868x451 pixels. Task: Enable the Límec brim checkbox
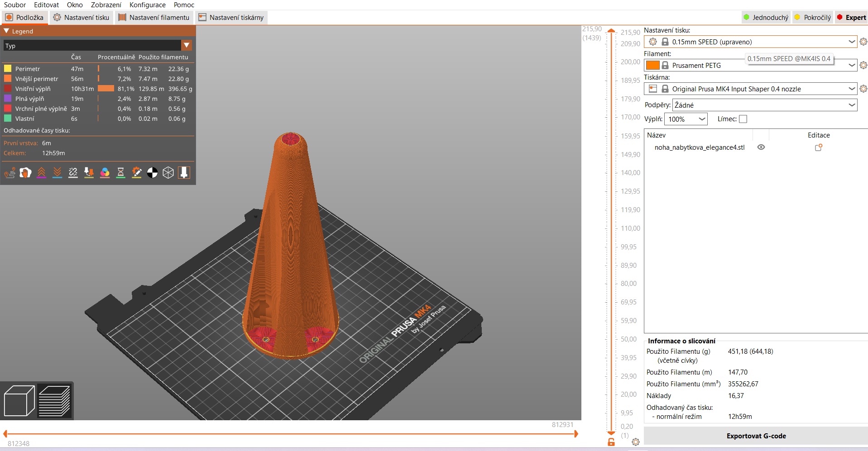[x=743, y=119]
